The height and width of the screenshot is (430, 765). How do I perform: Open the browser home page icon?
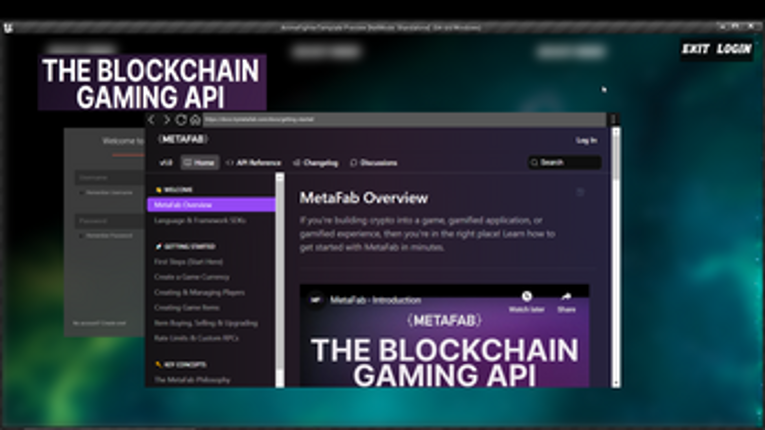[x=195, y=120]
